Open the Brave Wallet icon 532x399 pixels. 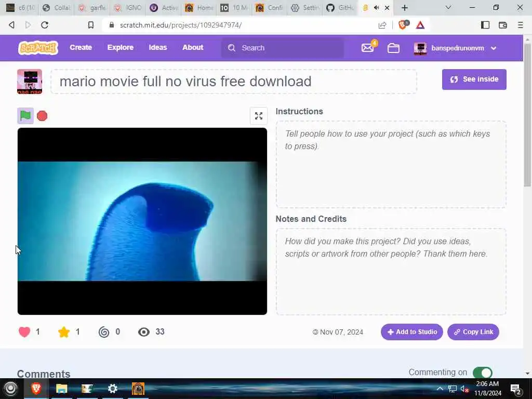(503, 25)
